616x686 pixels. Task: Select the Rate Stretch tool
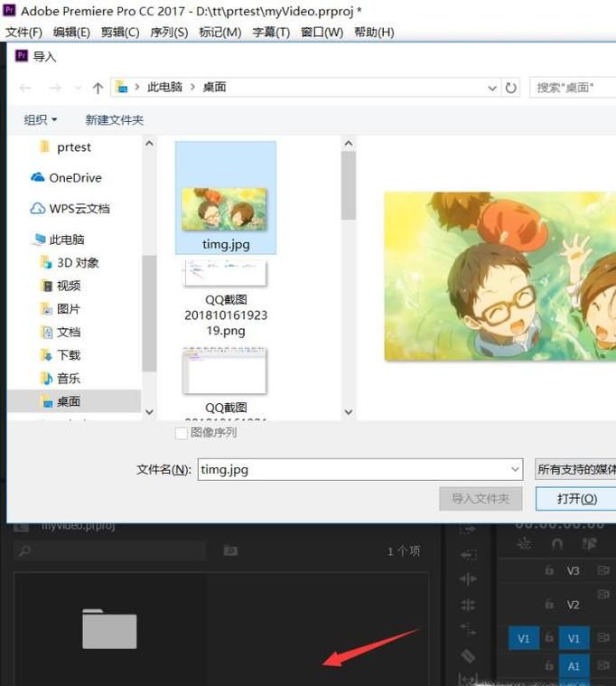(x=468, y=630)
